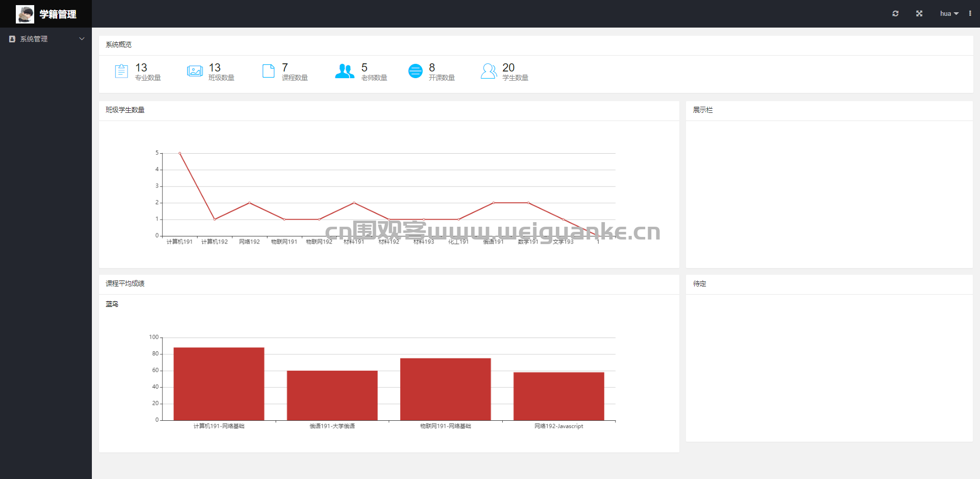980x479 pixels.
Task: Click the 计算机191-网络基础 bar
Action: click(x=219, y=384)
